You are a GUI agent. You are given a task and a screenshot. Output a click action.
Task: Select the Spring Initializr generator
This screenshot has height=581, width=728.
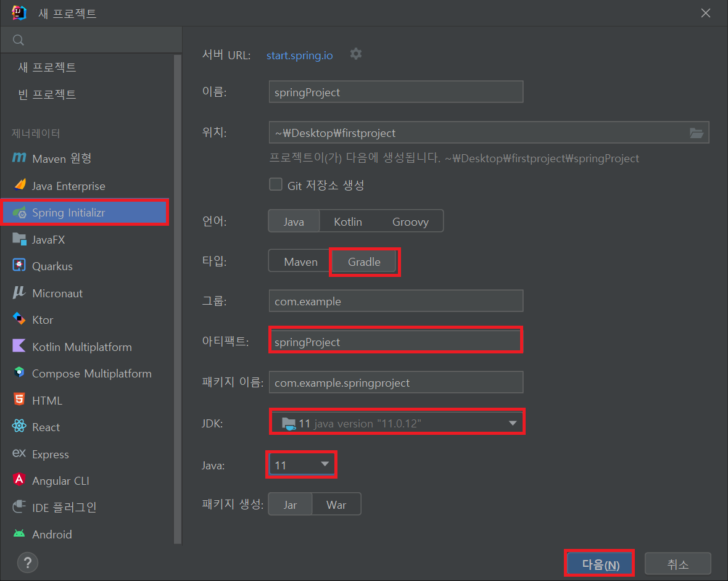(x=85, y=213)
